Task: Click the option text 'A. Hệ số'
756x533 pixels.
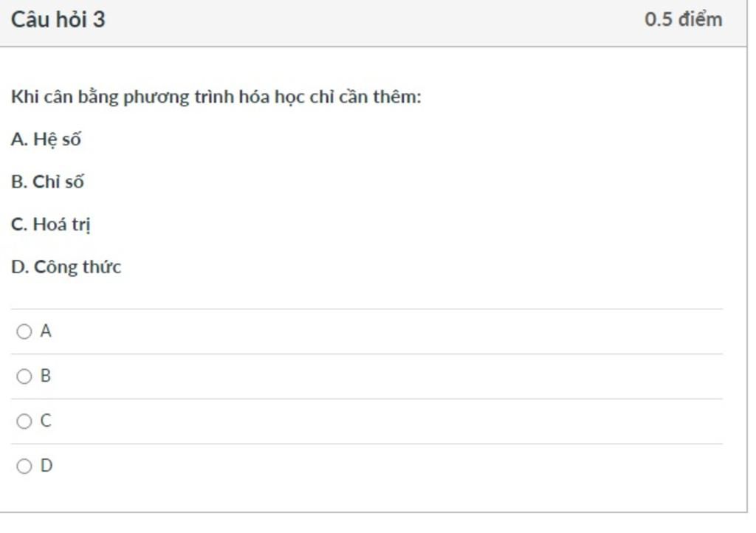Action: [x=46, y=140]
